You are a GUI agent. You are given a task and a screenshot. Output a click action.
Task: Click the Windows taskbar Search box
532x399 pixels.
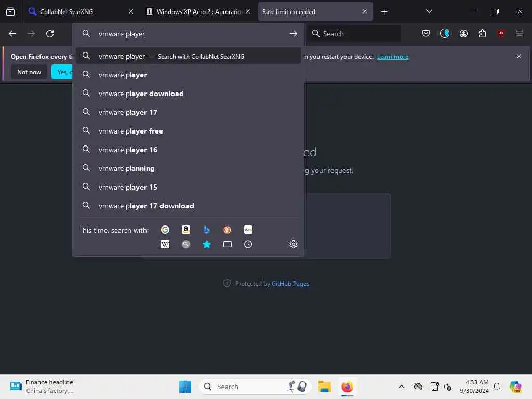coord(255,387)
